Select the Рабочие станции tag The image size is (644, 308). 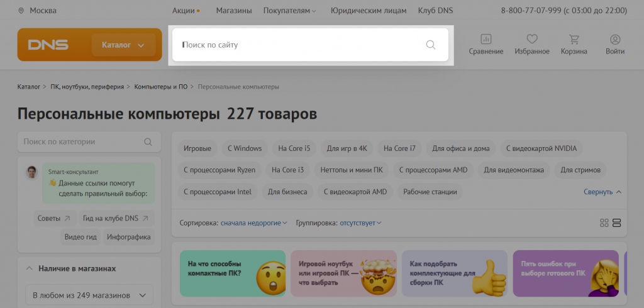coord(430,192)
